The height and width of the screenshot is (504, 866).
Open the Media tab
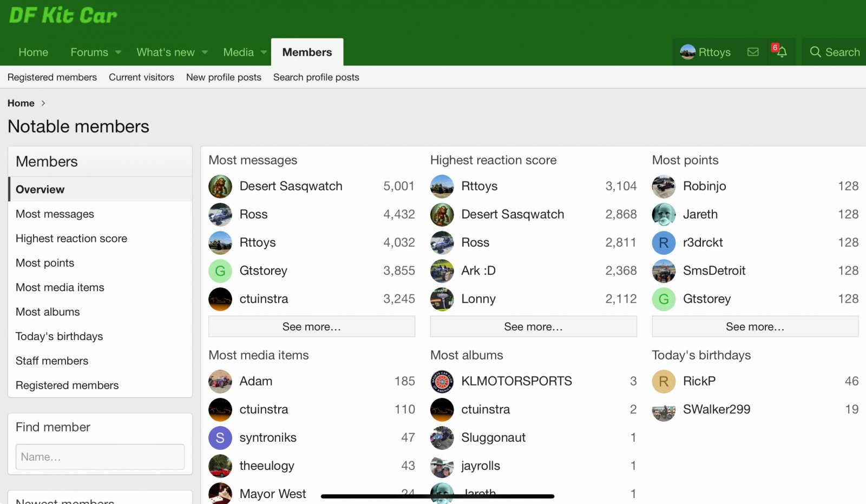coord(239,52)
